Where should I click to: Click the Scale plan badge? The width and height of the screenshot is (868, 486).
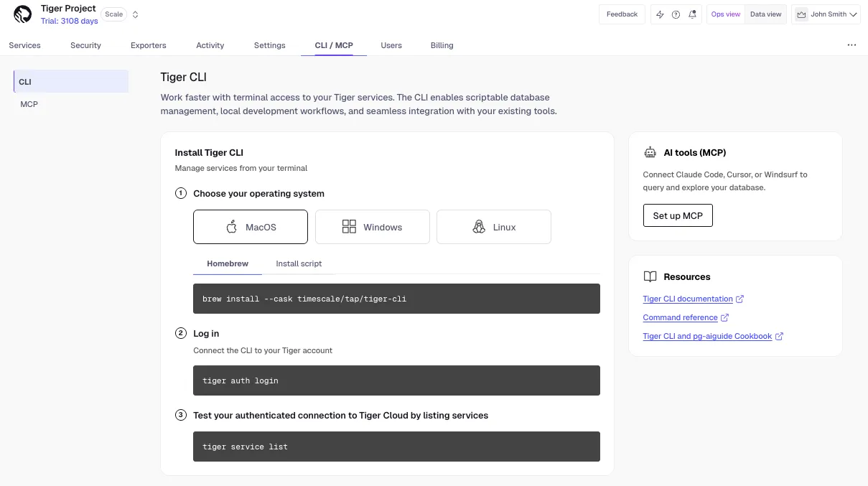click(114, 14)
